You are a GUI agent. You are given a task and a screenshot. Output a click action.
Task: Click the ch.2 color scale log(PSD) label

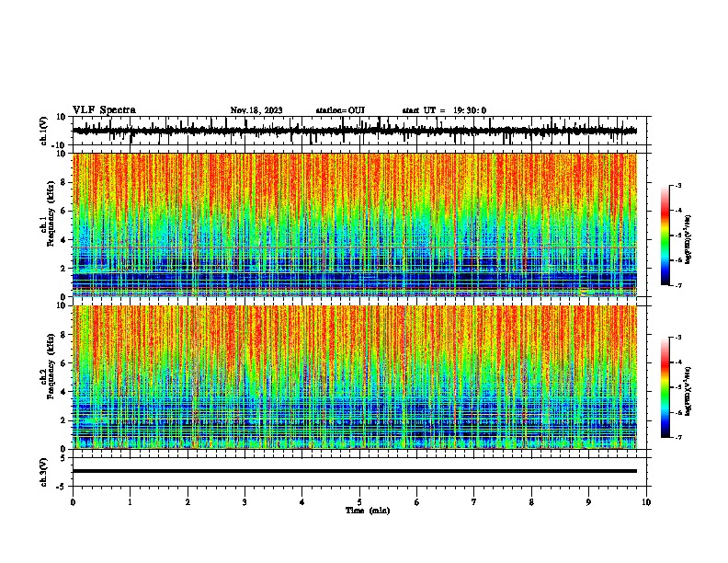click(688, 391)
